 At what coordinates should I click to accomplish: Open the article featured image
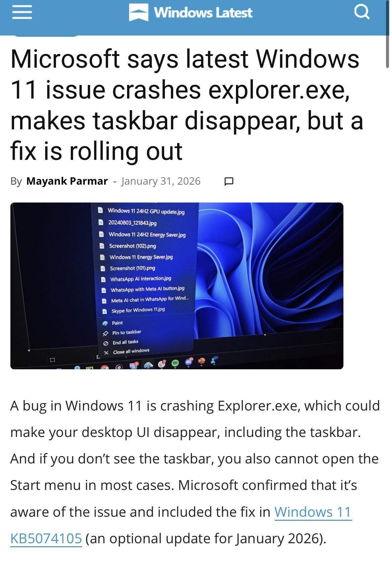177,286
